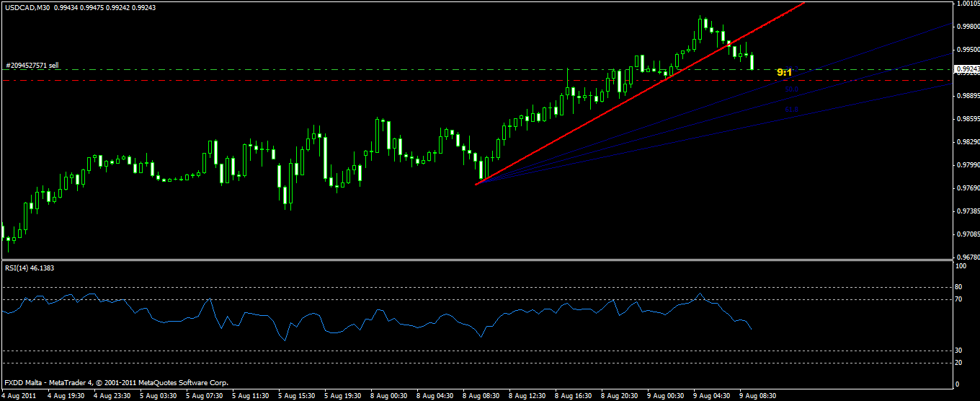980x401 pixels.
Task: Click the 8 Aug 00:30 time label
Action: 389,395
